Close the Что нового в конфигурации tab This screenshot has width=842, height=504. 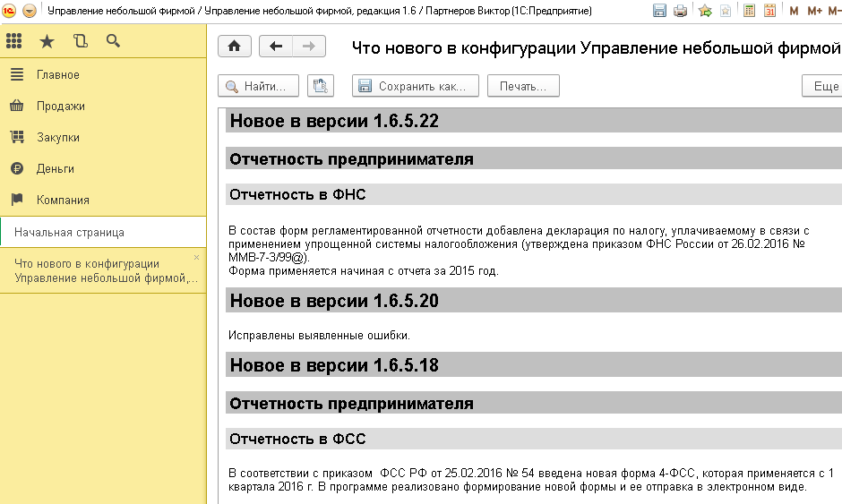197,258
